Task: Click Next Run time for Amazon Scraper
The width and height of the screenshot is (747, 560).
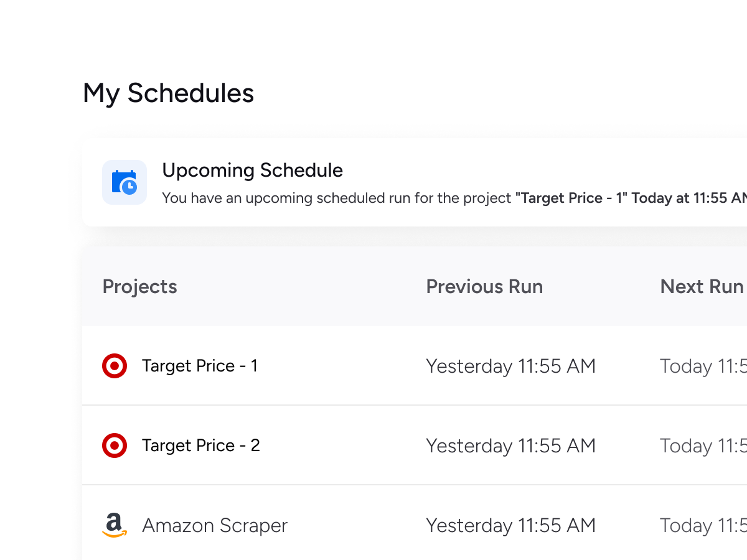Action: tap(703, 525)
